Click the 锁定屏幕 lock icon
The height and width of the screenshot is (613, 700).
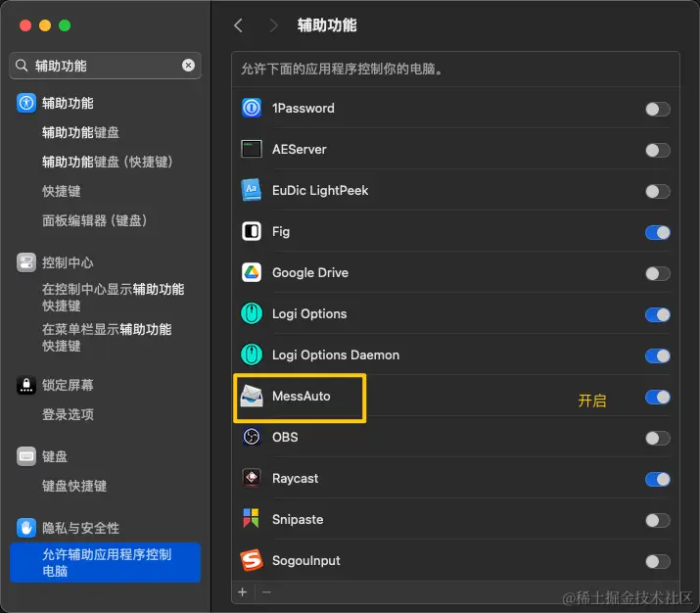pos(26,385)
